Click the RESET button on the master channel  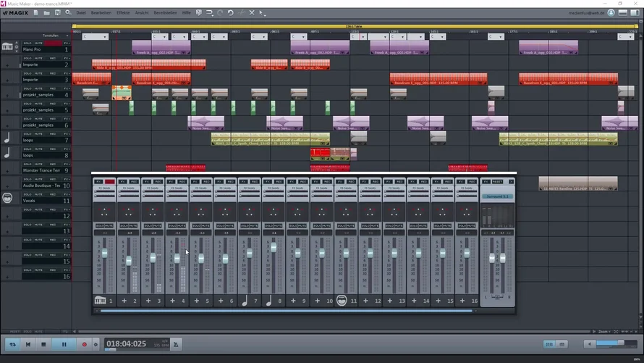click(x=498, y=181)
